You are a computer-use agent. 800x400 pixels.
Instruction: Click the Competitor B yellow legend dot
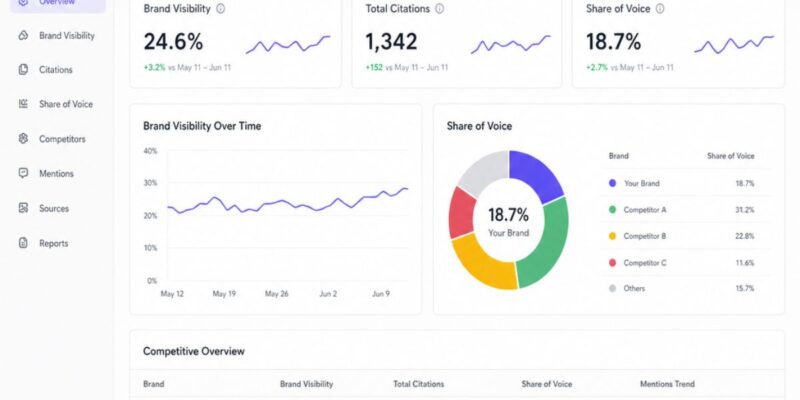[612, 236]
